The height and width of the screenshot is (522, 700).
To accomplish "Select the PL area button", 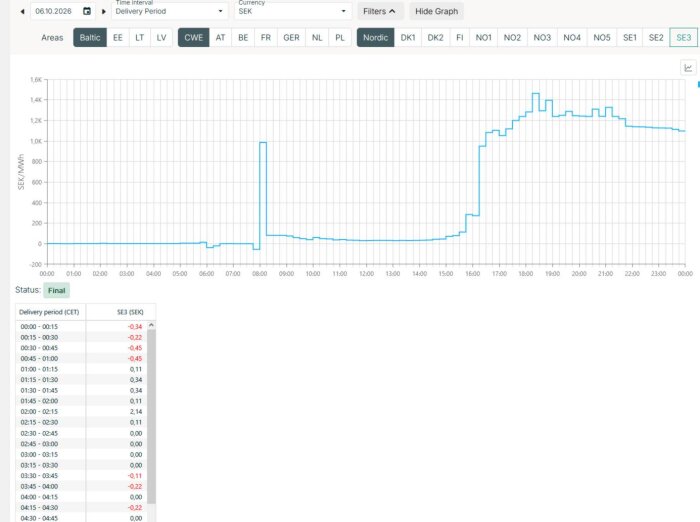I will (x=340, y=38).
